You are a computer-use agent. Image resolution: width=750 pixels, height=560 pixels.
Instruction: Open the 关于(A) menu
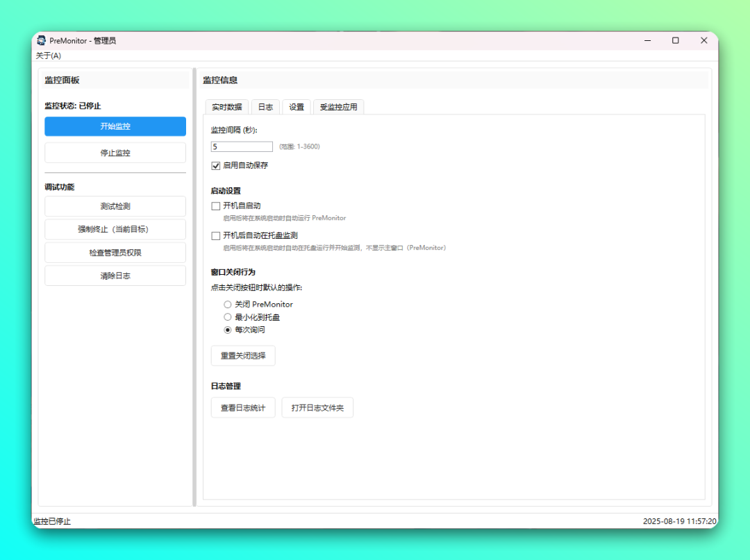tap(49, 56)
